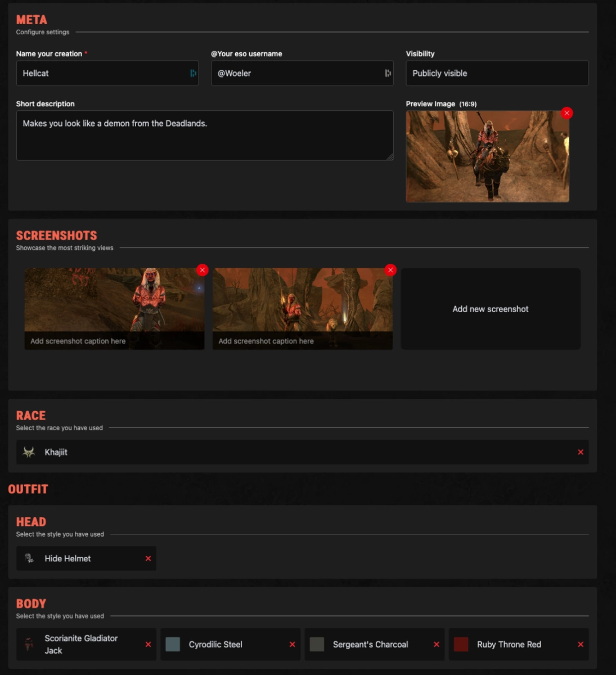The image size is (616, 675).
Task: Click the Cyrodilic Steel material icon
Action: pyautogui.click(x=173, y=644)
